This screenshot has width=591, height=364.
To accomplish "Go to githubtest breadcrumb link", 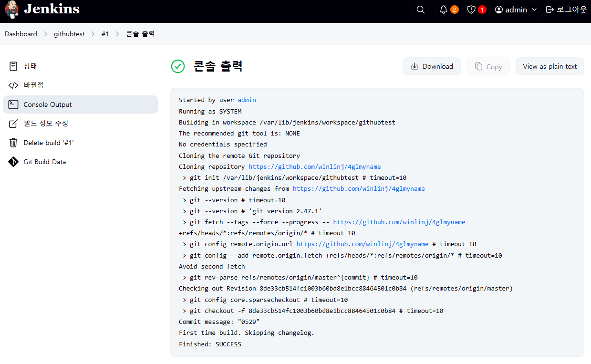I will click(69, 34).
